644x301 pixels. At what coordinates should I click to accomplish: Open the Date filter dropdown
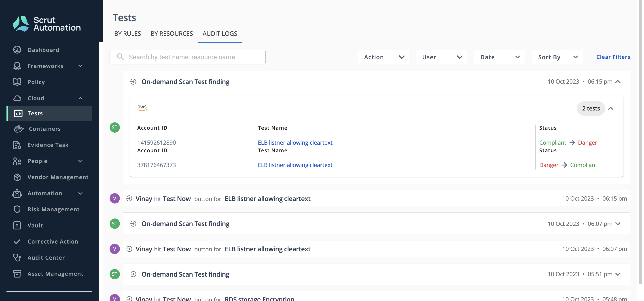(x=500, y=57)
